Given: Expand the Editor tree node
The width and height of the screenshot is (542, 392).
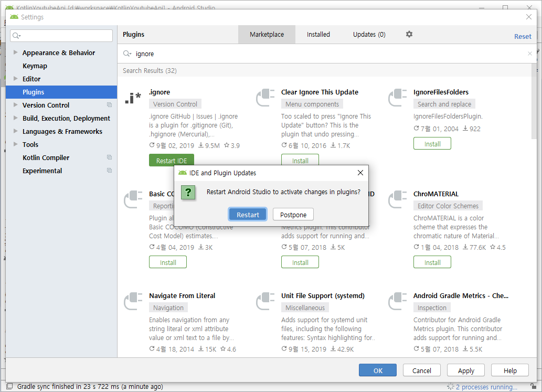Looking at the screenshot, I should [x=15, y=79].
